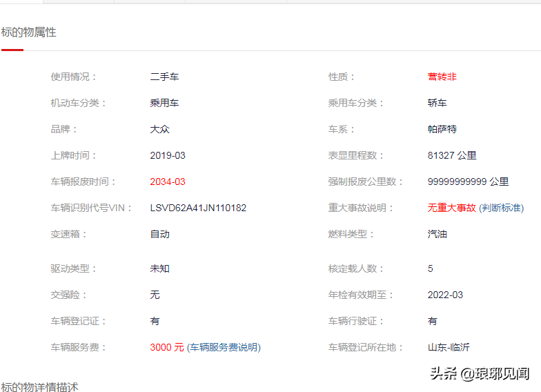Click the 车辆登记证 value 有
The height and width of the screenshot is (392, 541).
point(155,321)
